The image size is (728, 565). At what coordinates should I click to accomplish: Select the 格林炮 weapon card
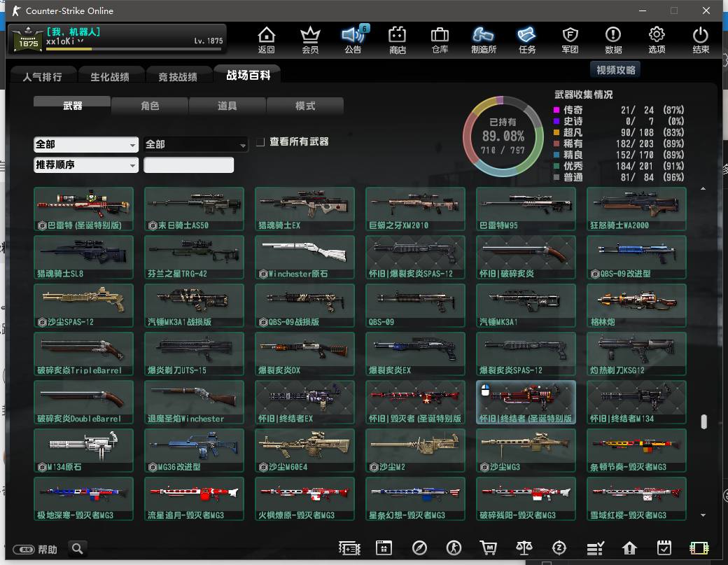[636, 305]
